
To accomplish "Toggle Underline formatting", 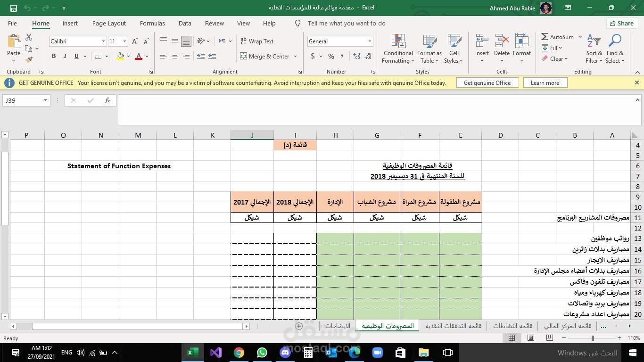I will 75,56.
